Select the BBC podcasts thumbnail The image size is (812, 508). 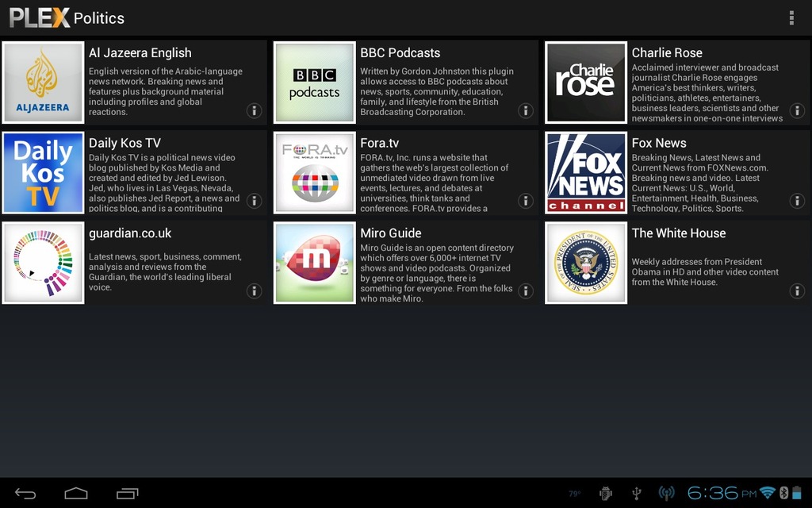click(x=314, y=83)
